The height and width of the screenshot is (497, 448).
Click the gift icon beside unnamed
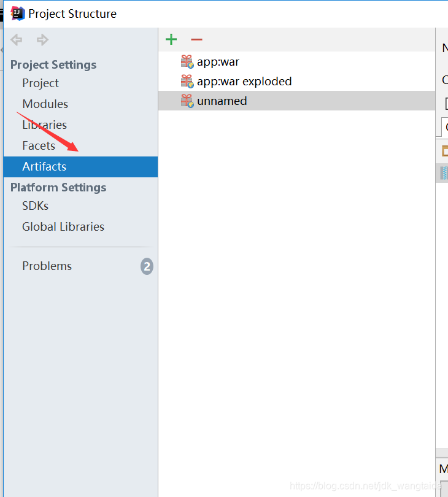pos(187,101)
